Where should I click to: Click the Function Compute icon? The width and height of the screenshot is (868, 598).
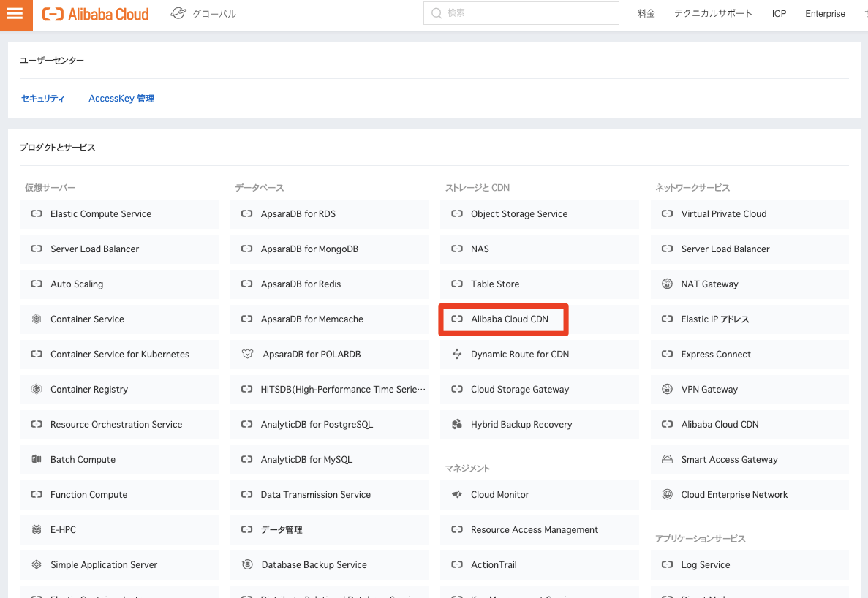[37, 494]
